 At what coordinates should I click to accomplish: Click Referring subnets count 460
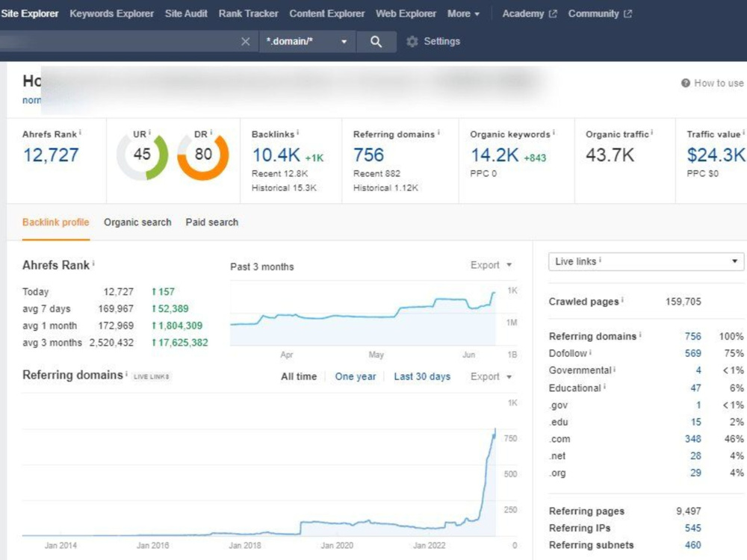(x=692, y=545)
